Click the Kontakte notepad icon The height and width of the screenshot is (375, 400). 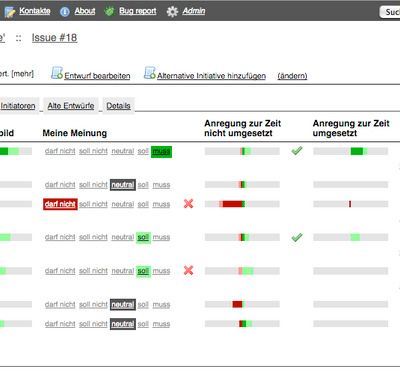click(x=10, y=12)
